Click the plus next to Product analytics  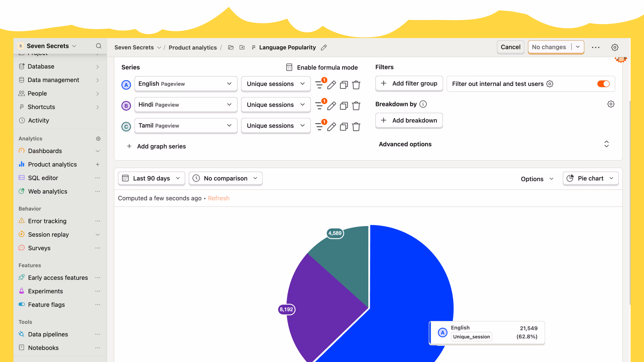(x=97, y=164)
